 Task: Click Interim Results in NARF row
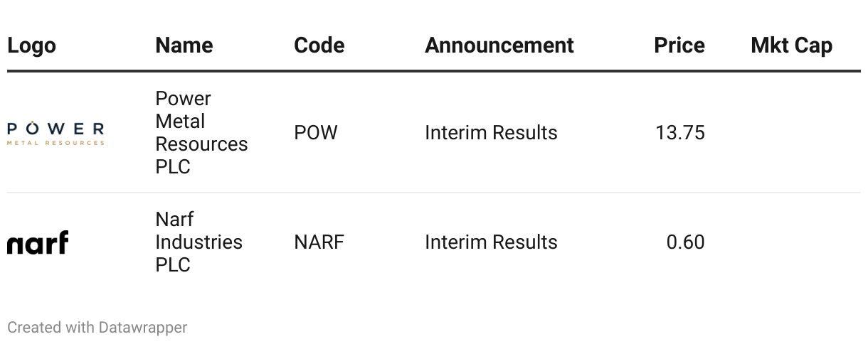coord(491,242)
